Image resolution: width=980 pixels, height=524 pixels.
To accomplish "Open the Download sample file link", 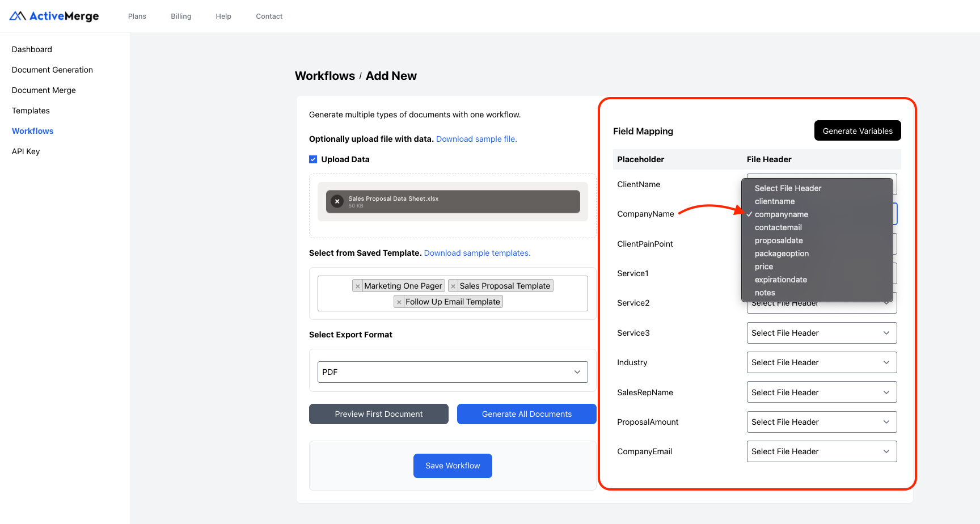I will click(476, 139).
